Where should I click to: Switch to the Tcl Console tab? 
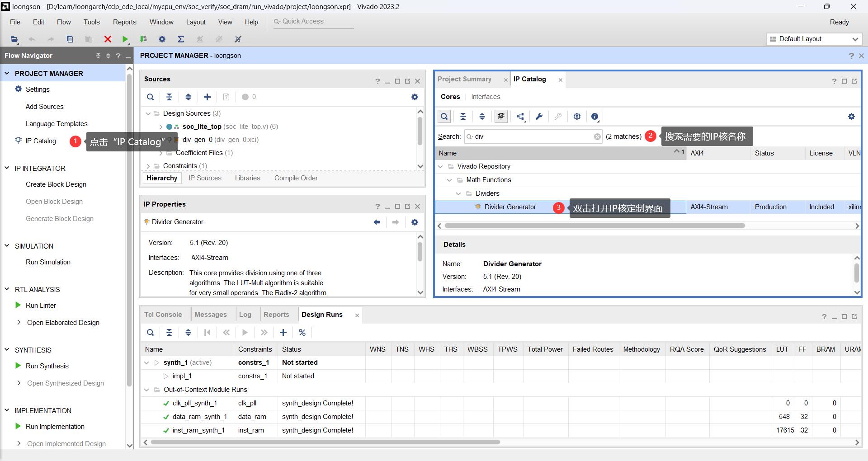163,315
